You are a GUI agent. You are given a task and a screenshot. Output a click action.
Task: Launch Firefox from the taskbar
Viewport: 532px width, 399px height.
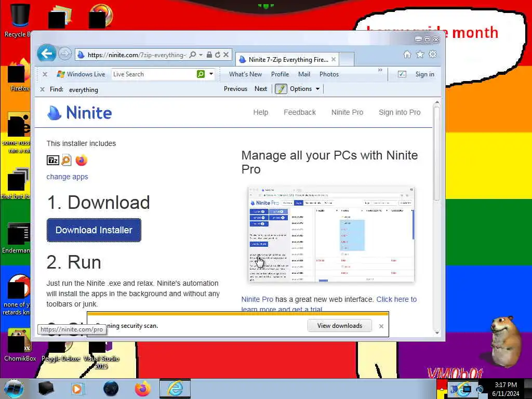(143, 389)
